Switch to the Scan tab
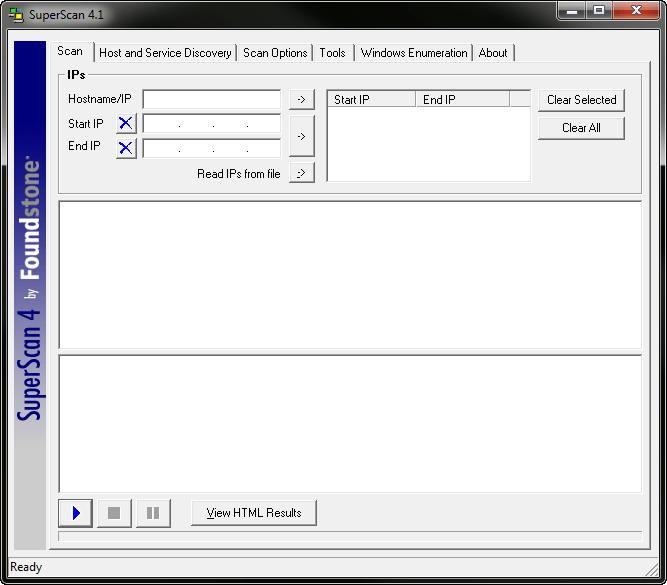 tap(70, 51)
